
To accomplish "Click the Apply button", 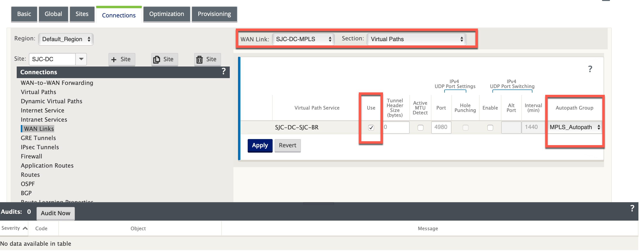I will (260, 146).
